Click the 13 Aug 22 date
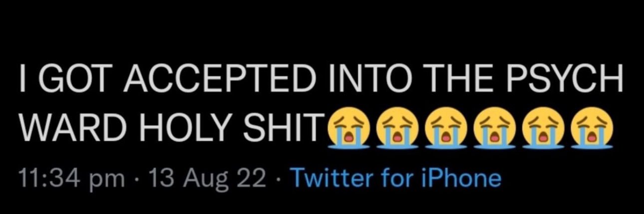This screenshot has height=214, width=644. click(203, 179)
